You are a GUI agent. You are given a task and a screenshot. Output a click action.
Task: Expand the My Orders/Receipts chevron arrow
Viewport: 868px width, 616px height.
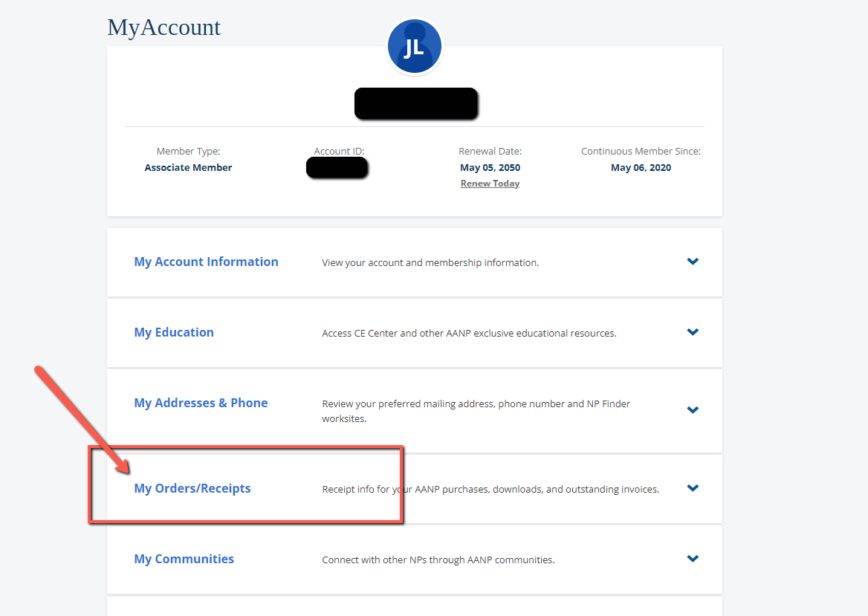693,488
